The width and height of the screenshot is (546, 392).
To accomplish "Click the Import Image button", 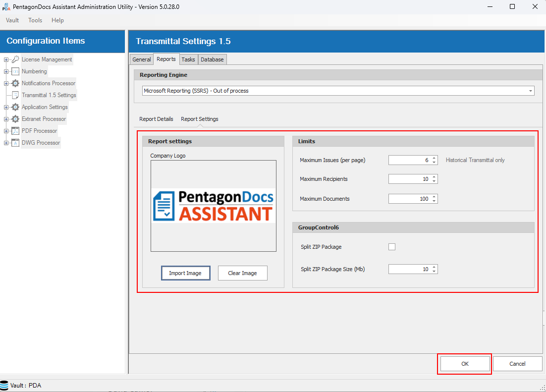I will point(185,273).
